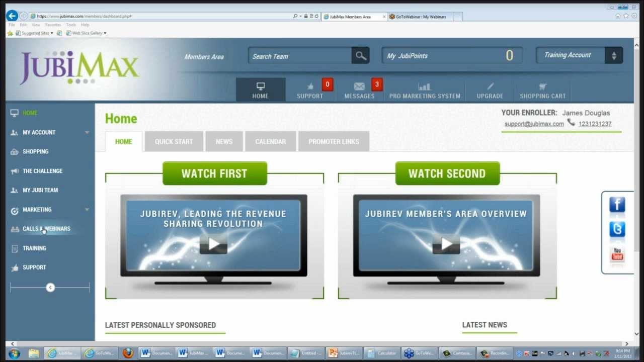Click the sidebar slider handle
The image size is (644, 362).
(50, 288)
